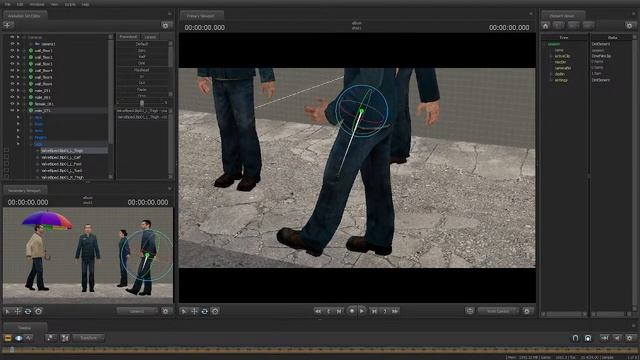Viewport: 640px width, 360px height.
Task: Open the secondary viewport gear settings
Action: pyautogui.click(x=165, y=311)
